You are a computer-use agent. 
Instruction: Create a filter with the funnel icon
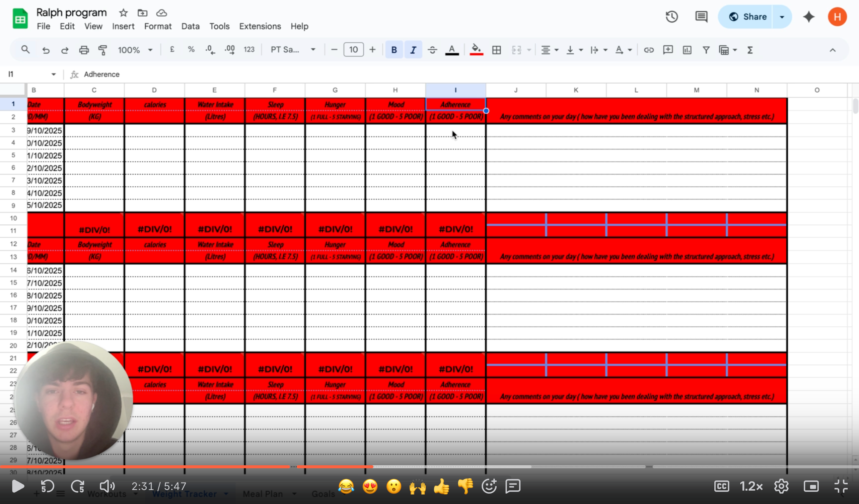(x=706, y=50)
